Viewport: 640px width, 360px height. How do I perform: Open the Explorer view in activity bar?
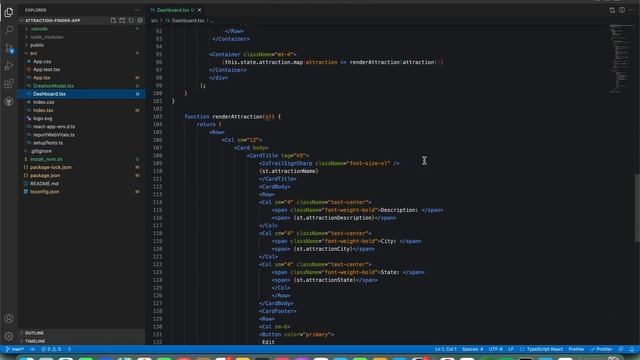pos(9,13)
